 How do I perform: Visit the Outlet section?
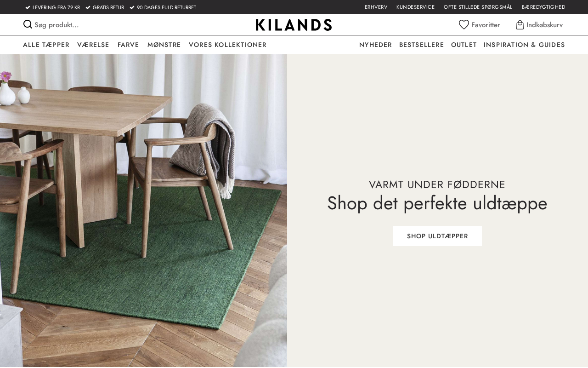click(x=464, y=45)
